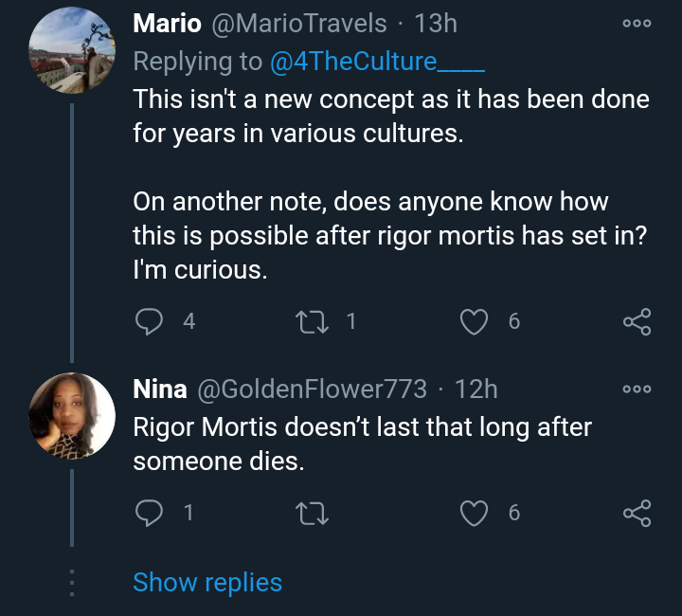Reply to Mario's tweet via comment icon
The width and height of the screenshot is (682, 616).
click(149, 321)
